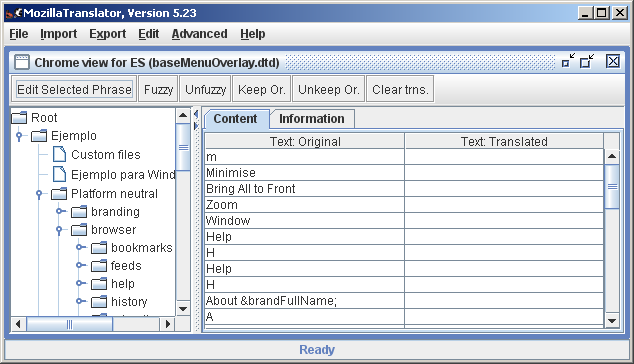Click the Keep Or. button
The image size is (634, 364).
click(262, 89)
